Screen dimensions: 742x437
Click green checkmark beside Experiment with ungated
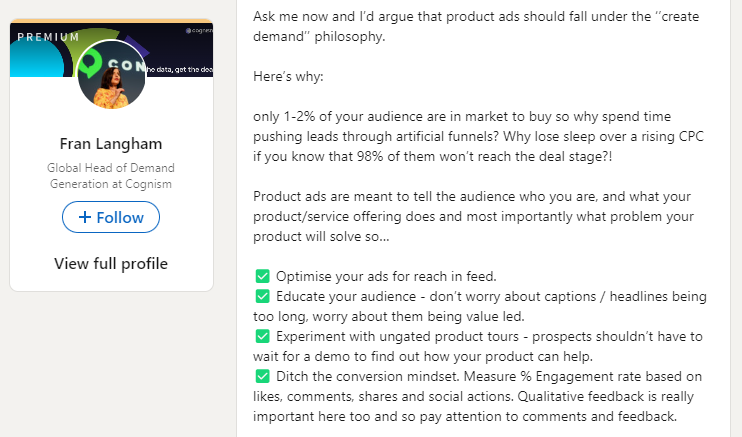pos(263,335)
